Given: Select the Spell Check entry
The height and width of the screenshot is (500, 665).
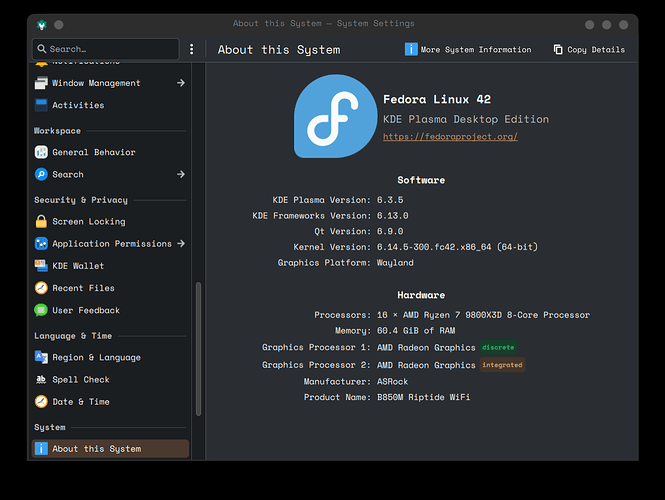Looking at the screenshot, I should tap(110, 380).
